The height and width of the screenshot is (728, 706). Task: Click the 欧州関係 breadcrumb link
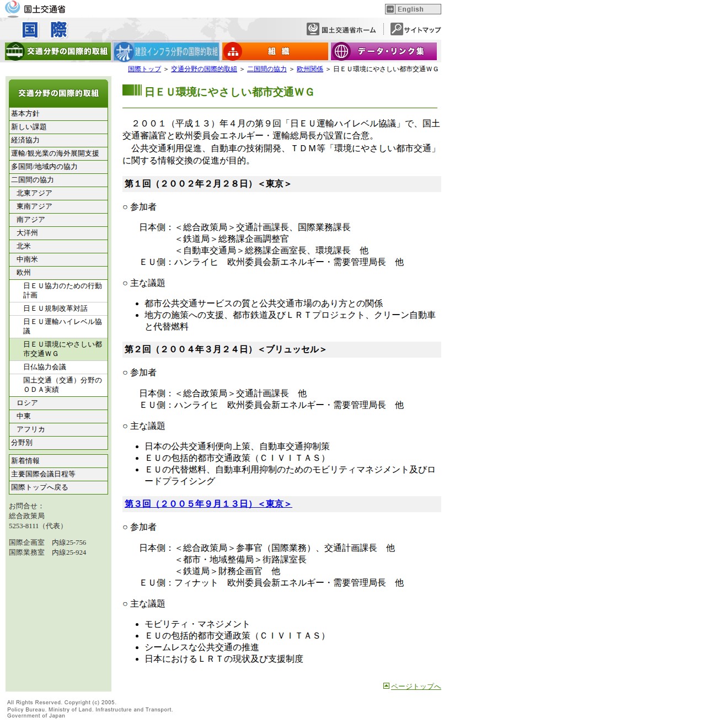pos(310,69)
